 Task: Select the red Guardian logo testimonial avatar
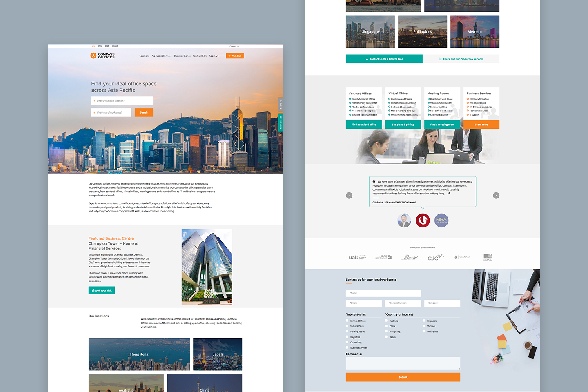point(423,220)
